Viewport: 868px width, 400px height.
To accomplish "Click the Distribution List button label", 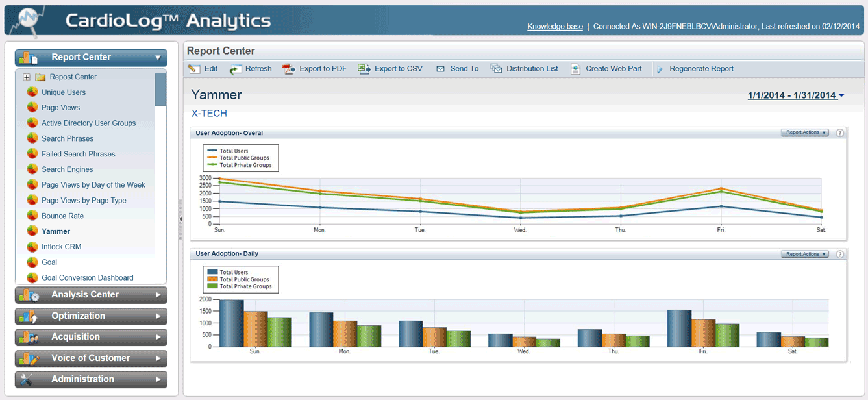I will (x=532, y=69).
